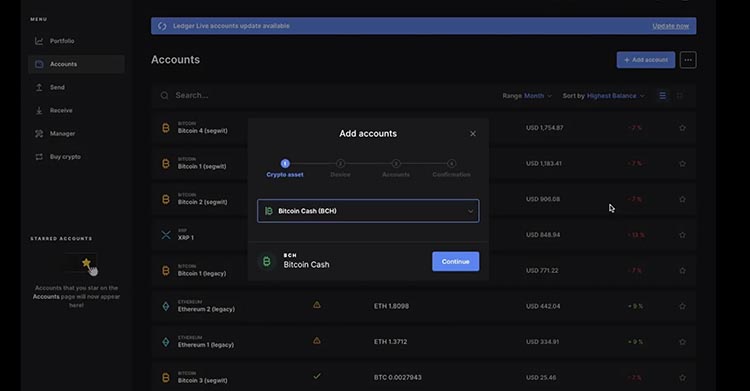Click the Confirmation step indicator

[x=451, y=168]
